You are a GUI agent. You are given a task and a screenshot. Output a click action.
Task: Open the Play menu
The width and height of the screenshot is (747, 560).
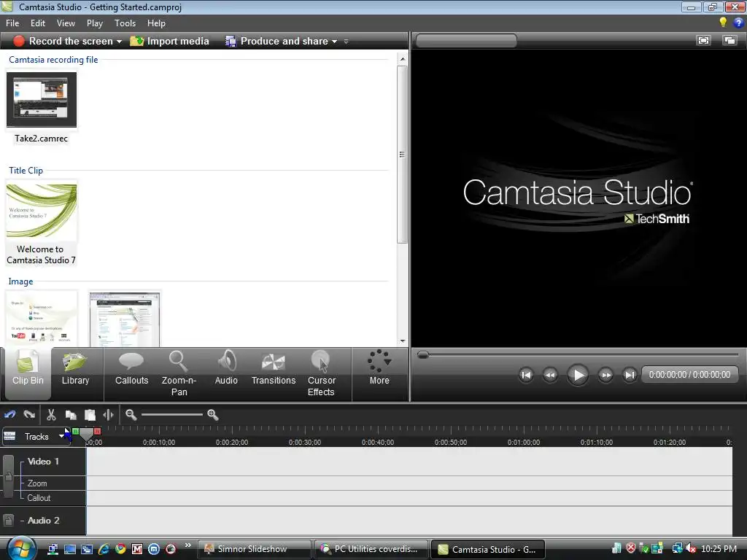coord(94,23)
